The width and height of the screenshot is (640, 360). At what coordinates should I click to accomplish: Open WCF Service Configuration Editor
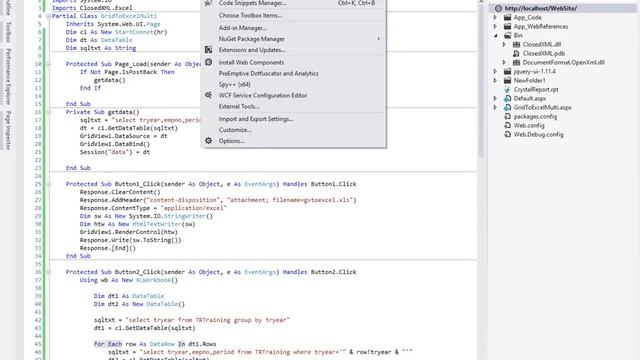point(263,96)
